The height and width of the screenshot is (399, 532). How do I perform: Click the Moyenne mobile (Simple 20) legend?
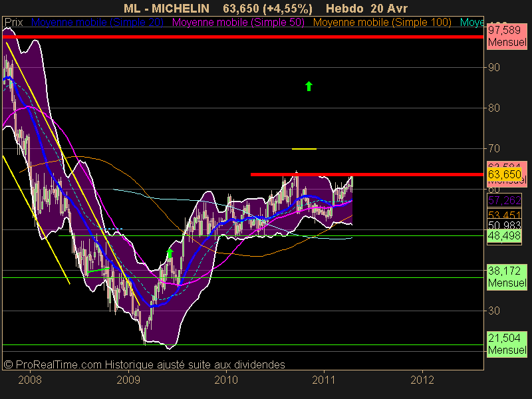pos(97,23)
